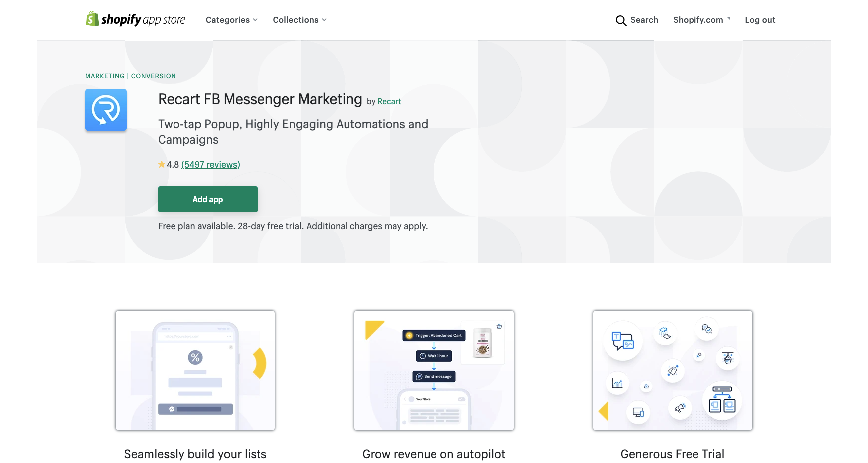Click the Search label in the header
This screenshot has height=463, width=868.
(644, 20)
